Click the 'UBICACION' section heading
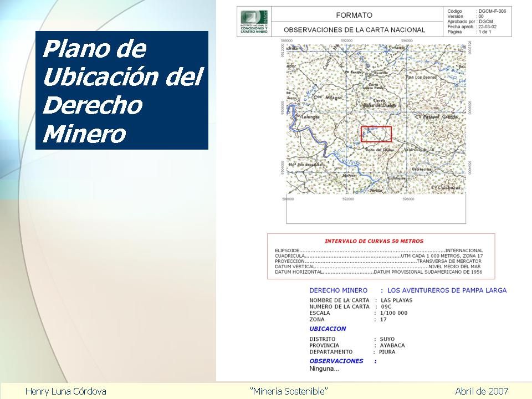 pyautogui.click(x=328, y=329)
